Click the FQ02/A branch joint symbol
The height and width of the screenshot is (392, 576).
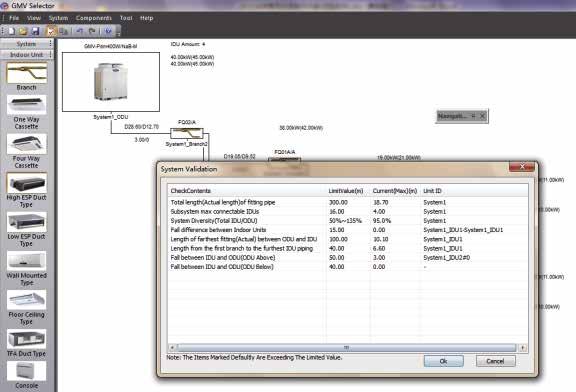pos(187,133)
